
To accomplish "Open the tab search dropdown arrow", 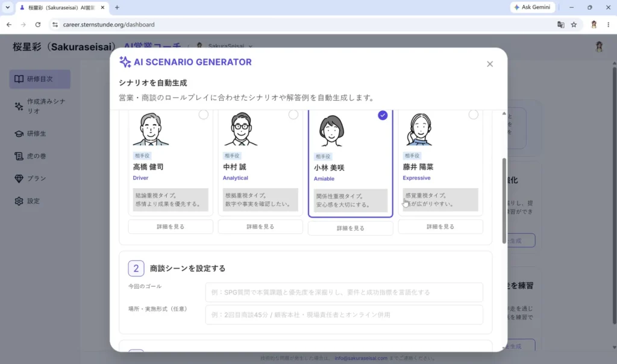I will pyautogui.click(x=7, y=7).
